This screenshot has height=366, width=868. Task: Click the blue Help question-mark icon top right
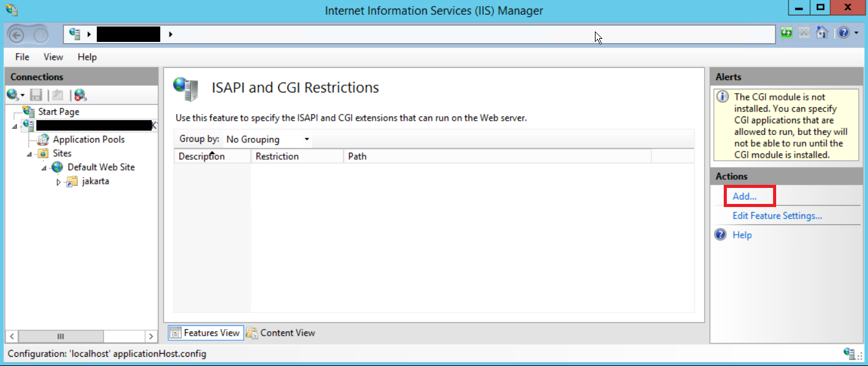[x=845, y=33]
